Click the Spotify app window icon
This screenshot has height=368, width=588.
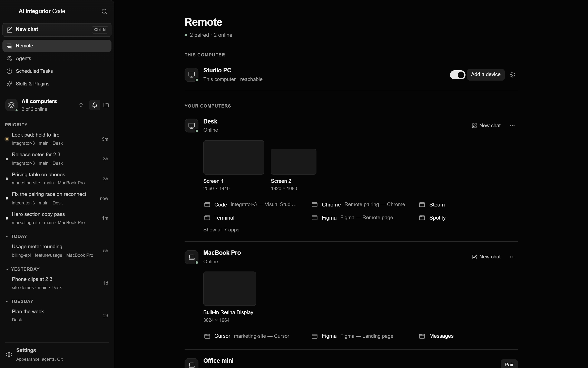tap(422, 218)
